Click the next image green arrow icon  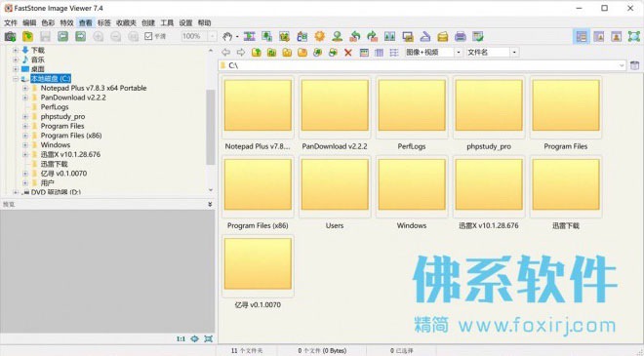(80, 36)
